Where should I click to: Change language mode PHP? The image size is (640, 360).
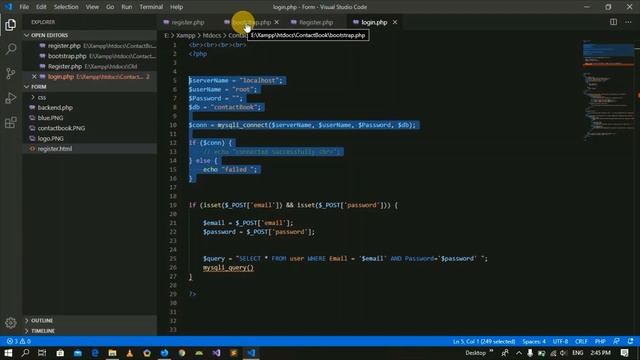(600, 341)
